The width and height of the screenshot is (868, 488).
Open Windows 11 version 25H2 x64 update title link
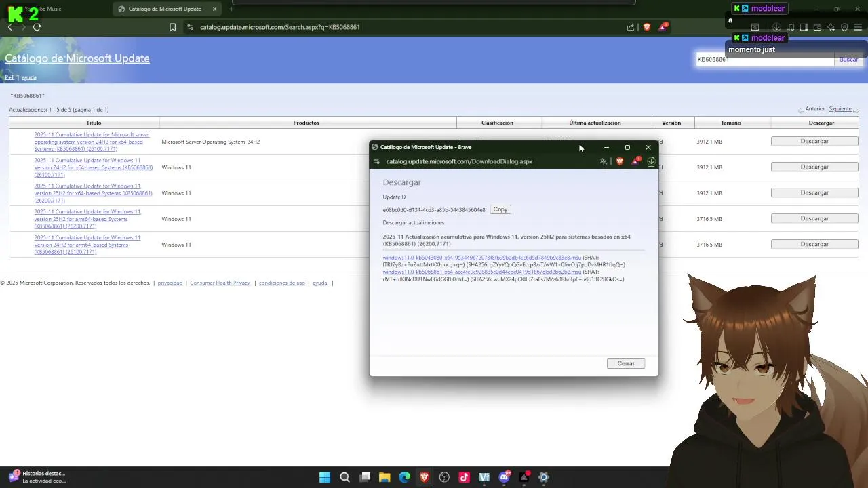pyautogui.click(x=93, y=193)
